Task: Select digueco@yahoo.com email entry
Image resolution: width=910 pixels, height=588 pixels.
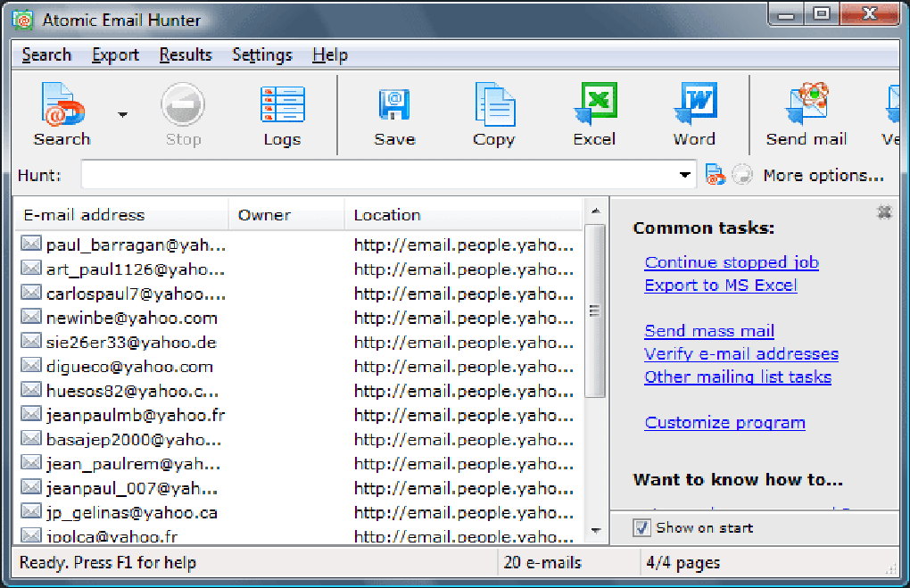Action: 129,367
